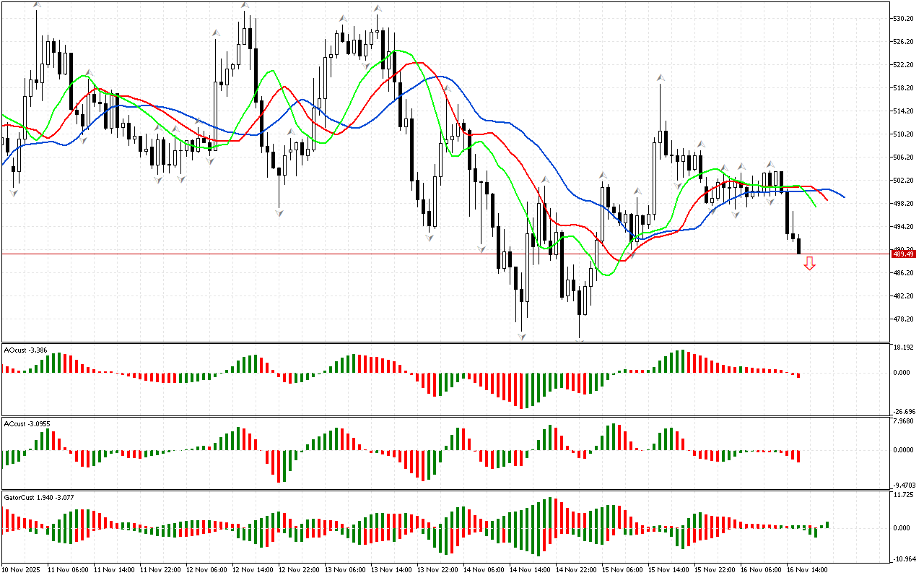This screenshot has width=924, height=578.
Task: Select the last red bar in AOcust histogram
Action: pyautogui.click(x=798, y=375)
